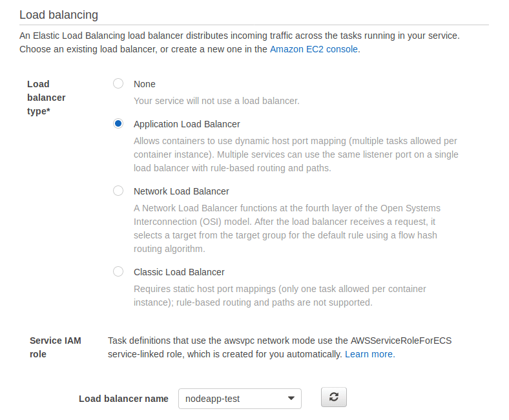Click the caret arrow in the name dropdown
Viewport: 509px width, 420px height.
point(291,399)
